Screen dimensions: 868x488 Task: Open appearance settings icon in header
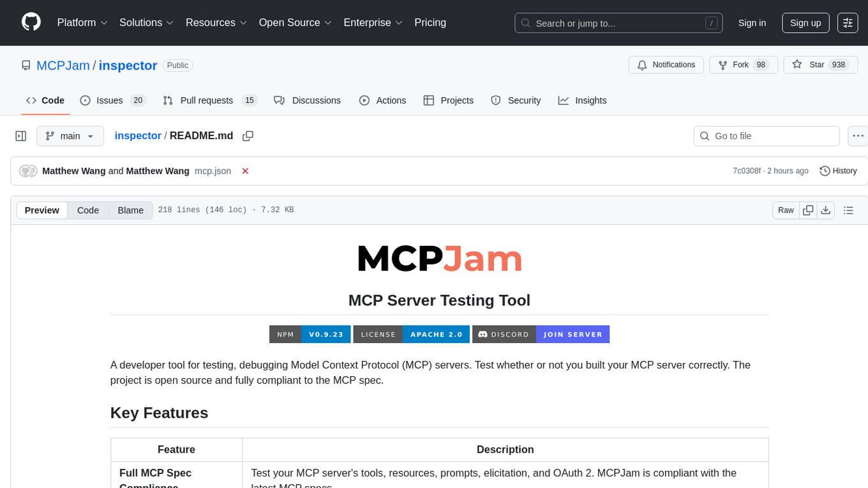tap(848, 23)
